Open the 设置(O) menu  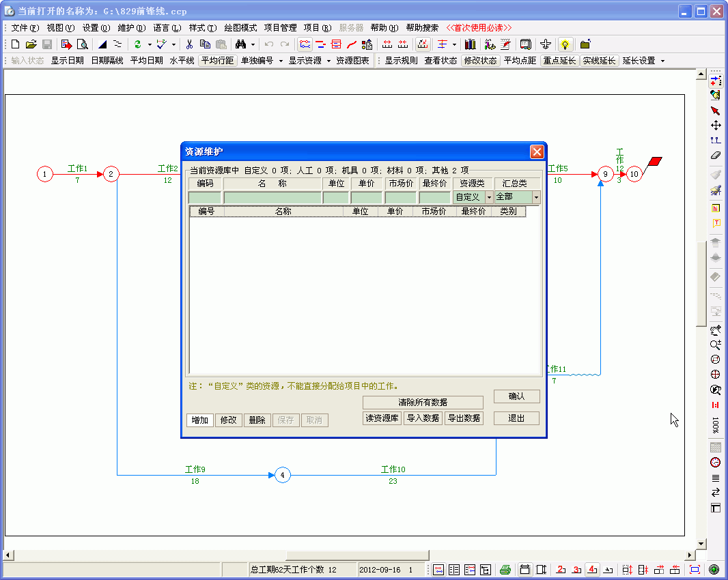point(96,28)
